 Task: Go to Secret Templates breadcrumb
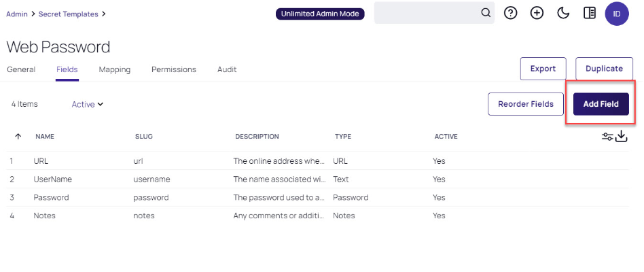(x=68, y=14)
